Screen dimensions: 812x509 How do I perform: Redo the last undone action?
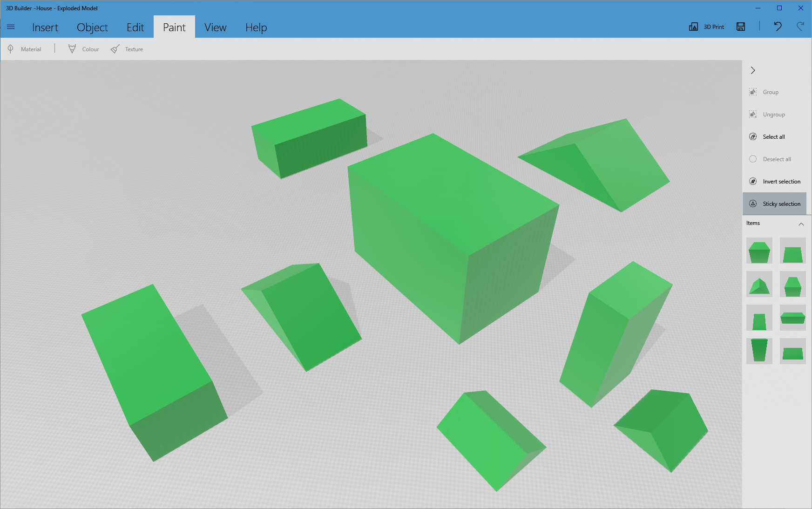pyautogui.click(x=800, y=27)
